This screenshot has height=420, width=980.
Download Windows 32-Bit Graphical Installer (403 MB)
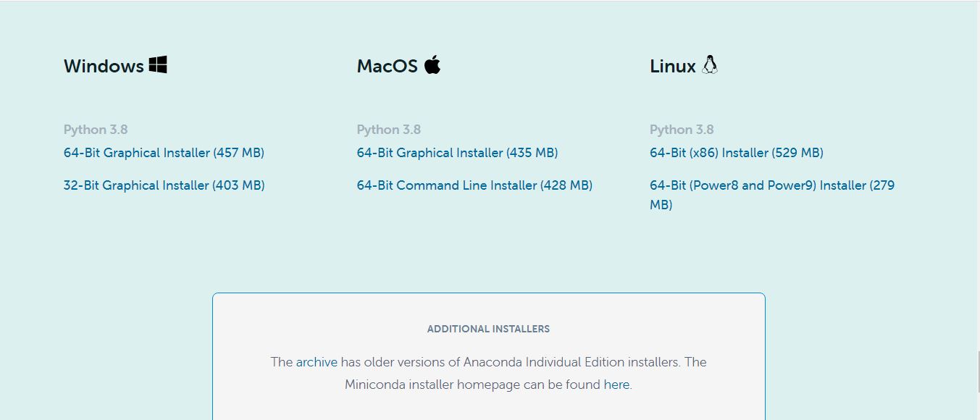click(x=164, y=185)
